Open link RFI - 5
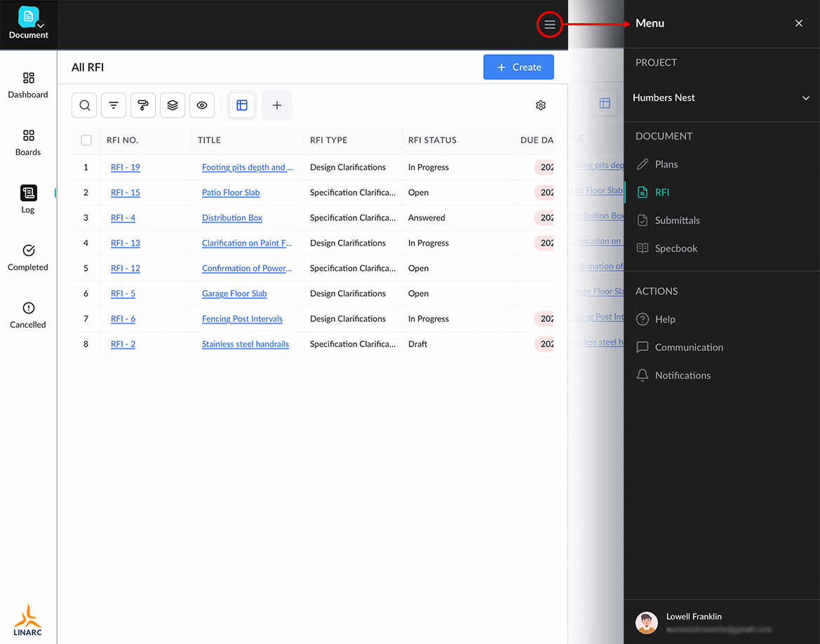Viewport: 820px width, 644px height. coord(123,293)
